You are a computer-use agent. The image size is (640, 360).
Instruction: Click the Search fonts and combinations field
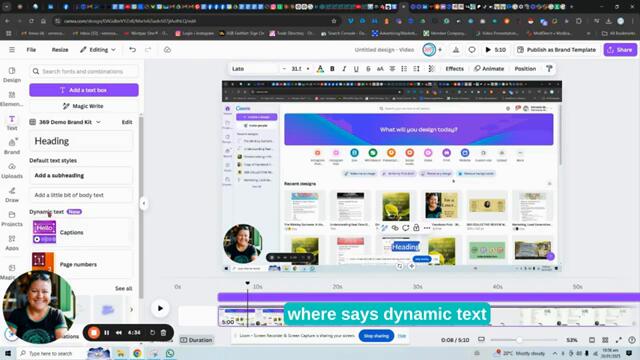click(x=84, y=71)
